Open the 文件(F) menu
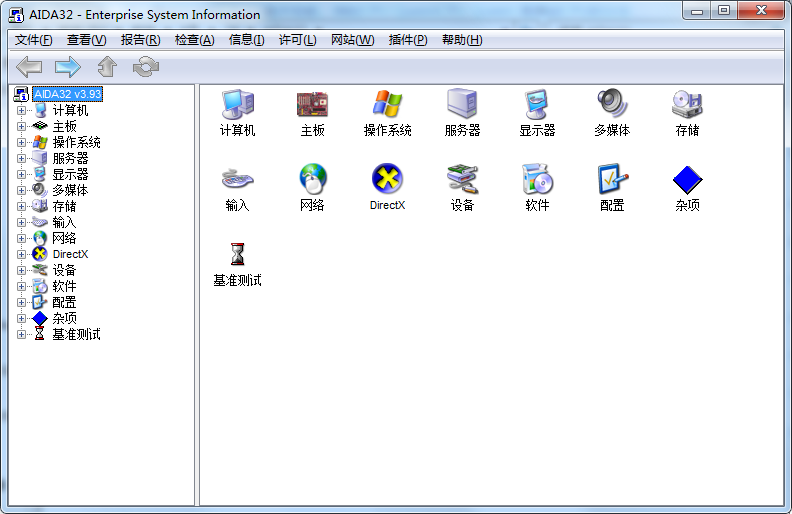 coord(34,40)
